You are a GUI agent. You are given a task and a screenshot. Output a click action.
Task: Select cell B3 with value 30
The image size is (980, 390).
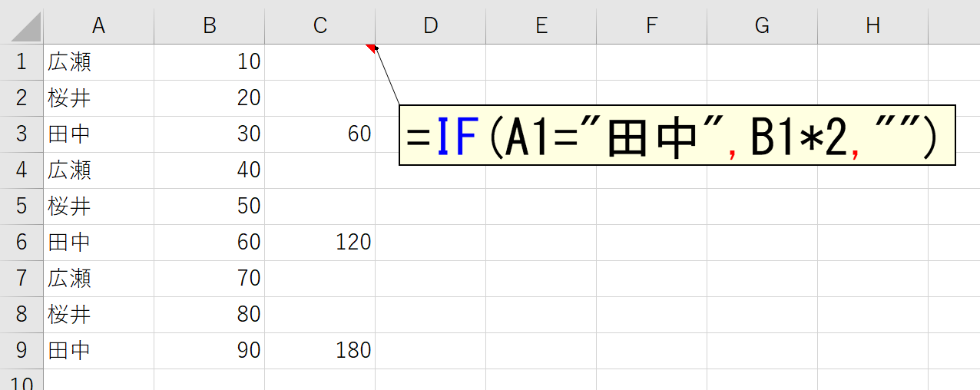click(209, 134)
